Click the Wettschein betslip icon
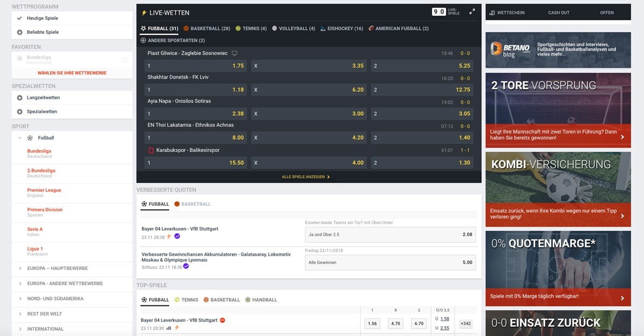This screenshot has width=644, height=336. (493, 12)
